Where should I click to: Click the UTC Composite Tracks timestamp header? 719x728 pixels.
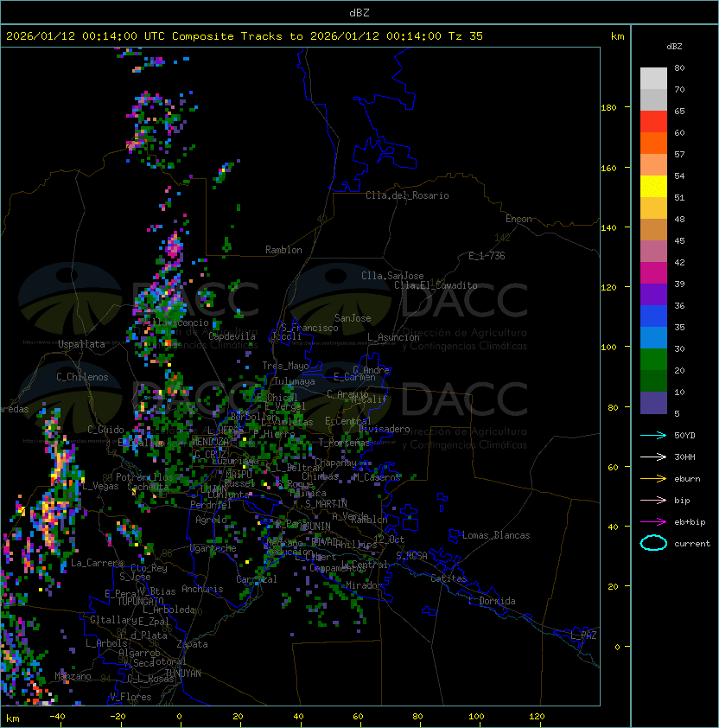tap(245, 36)
